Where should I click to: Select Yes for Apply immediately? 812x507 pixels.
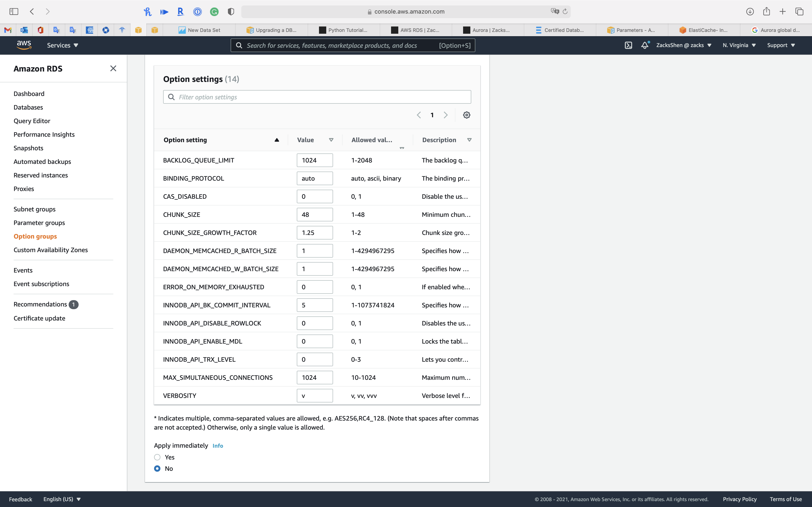click(x=157, y=457)
